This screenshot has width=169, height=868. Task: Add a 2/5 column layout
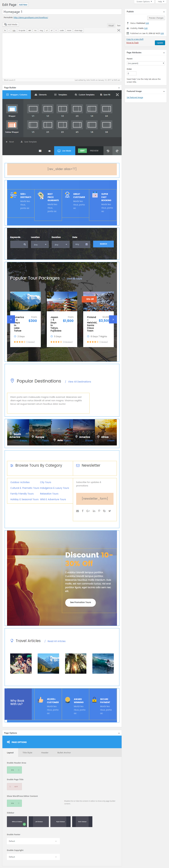48,125
